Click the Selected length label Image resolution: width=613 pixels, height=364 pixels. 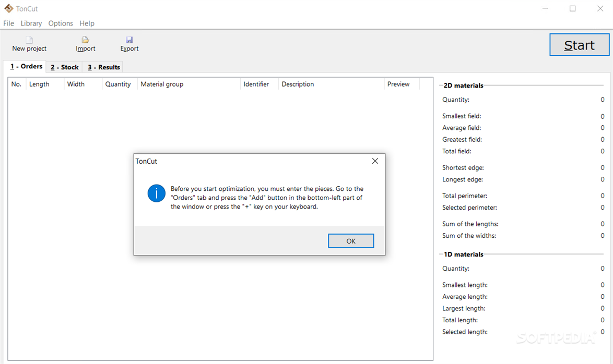(465, 332)
